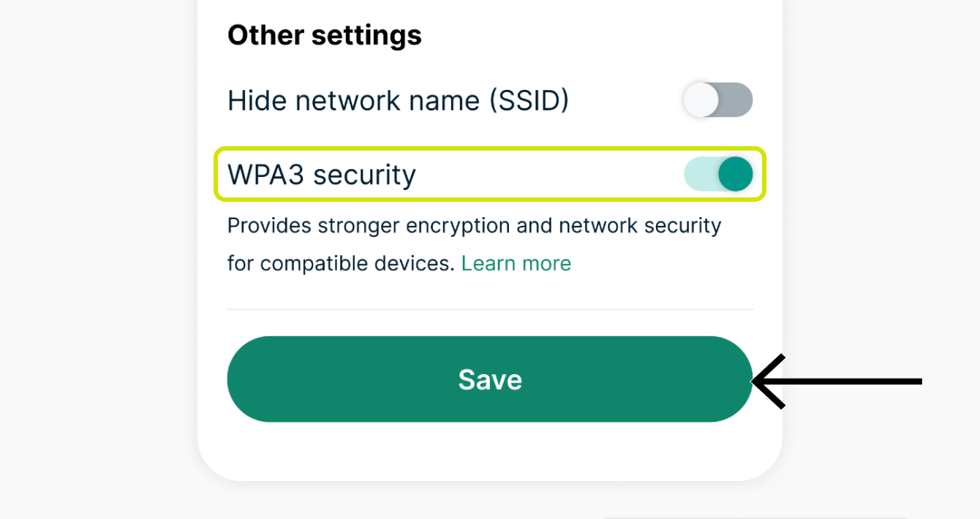Viewport: 980px width, 519px height.
Task: Click the gray track of SSID toggle
Action: [737, 100]
